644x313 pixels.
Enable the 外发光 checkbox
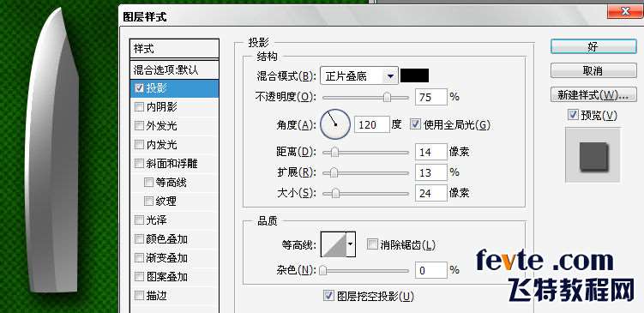coord(139,126)
